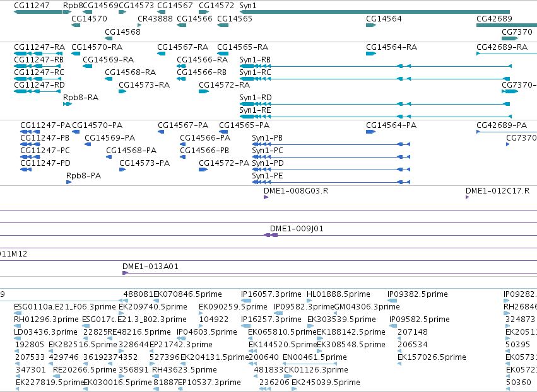
Task: Select transcript CG14566-RA
Action: click(x=203, y=59)
